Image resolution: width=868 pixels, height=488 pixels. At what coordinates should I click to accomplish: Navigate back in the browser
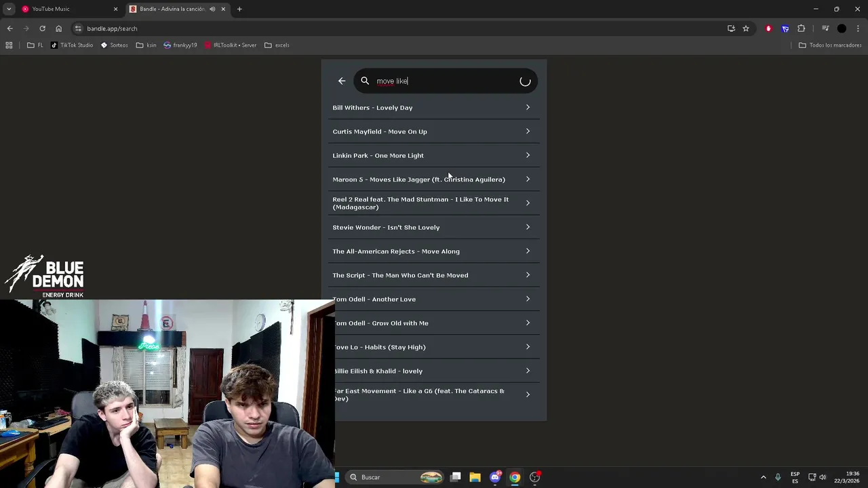pyautogui.click(x=9, y=28)
